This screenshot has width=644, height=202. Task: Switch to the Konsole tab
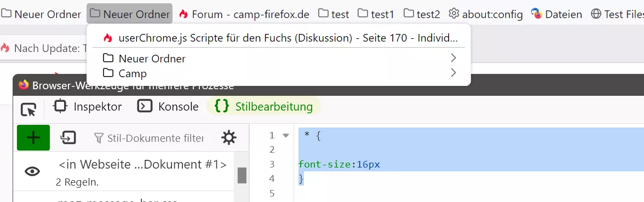click(x=168, y=107)
